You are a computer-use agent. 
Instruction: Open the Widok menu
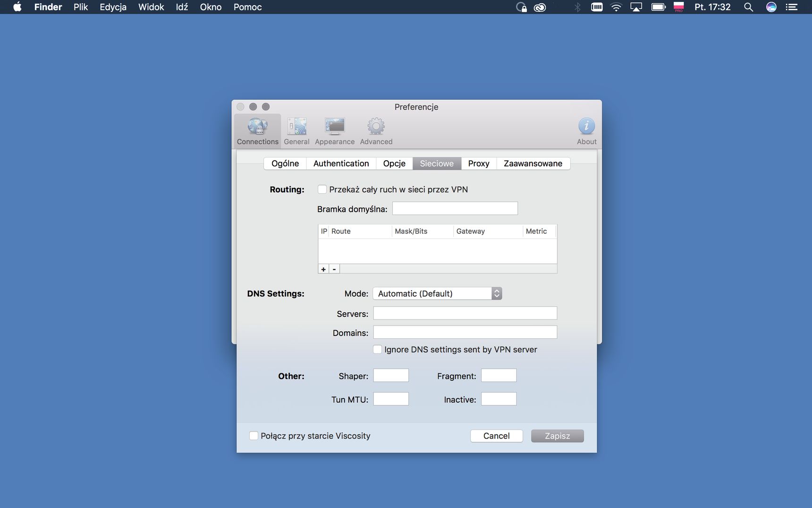point(151,7)
